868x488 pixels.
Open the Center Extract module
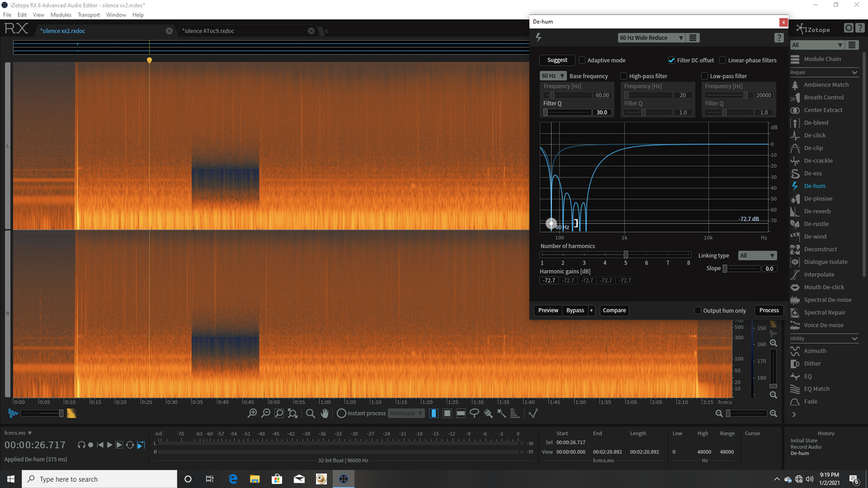coord(817,110)
